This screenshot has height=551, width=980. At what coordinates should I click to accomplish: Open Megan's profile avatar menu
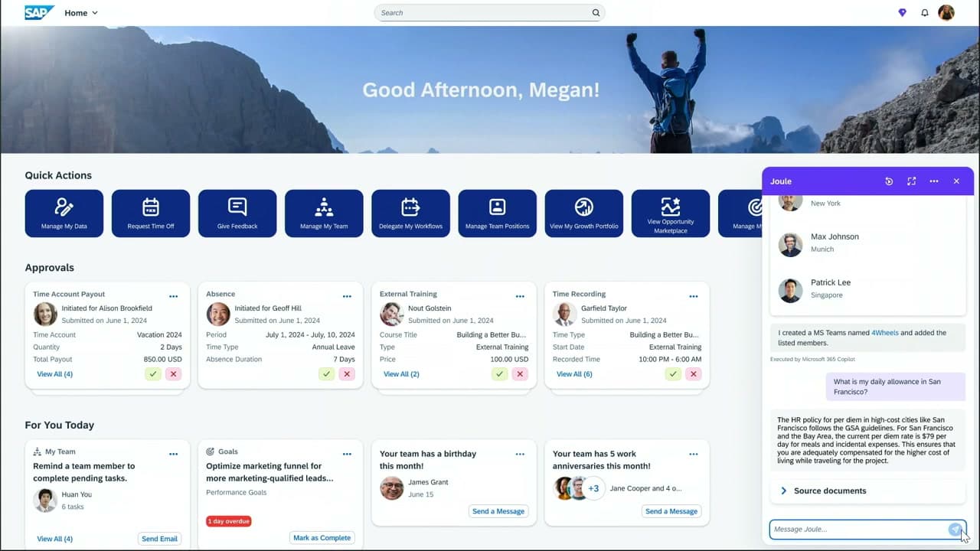946,12
